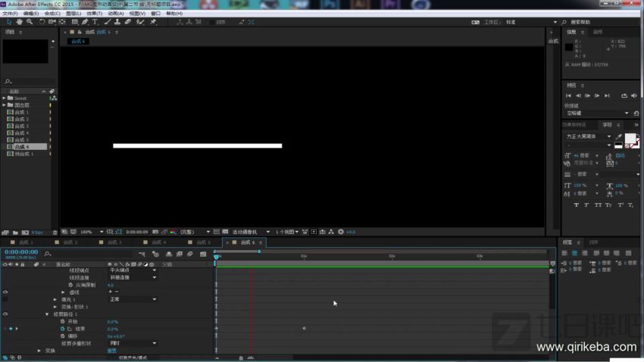Click All Caps TT button in Character panel
The image size is (644, 362).
tap(598, 204)
